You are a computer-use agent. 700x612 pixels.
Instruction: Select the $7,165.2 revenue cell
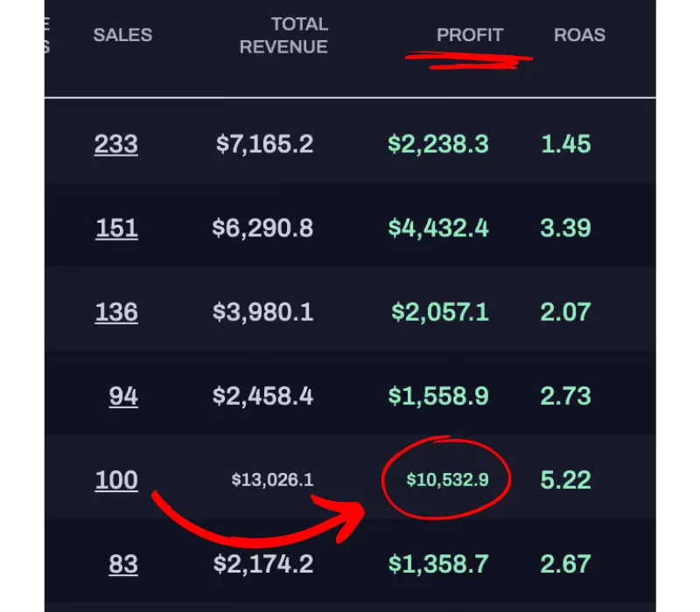[264, 144]
